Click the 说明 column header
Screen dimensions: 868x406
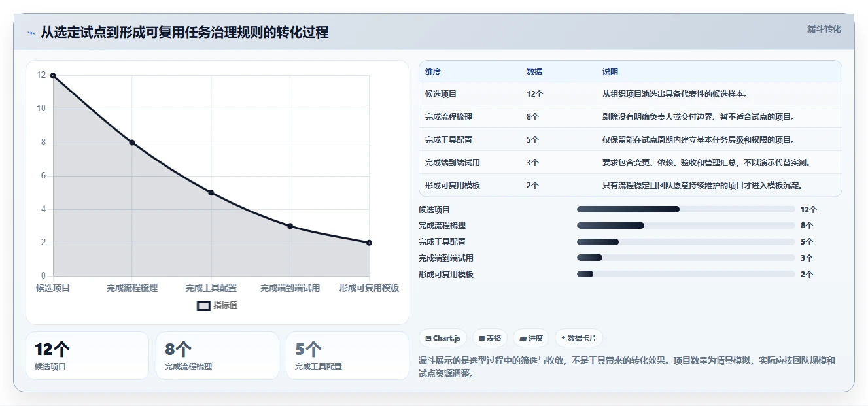[610, 72]
